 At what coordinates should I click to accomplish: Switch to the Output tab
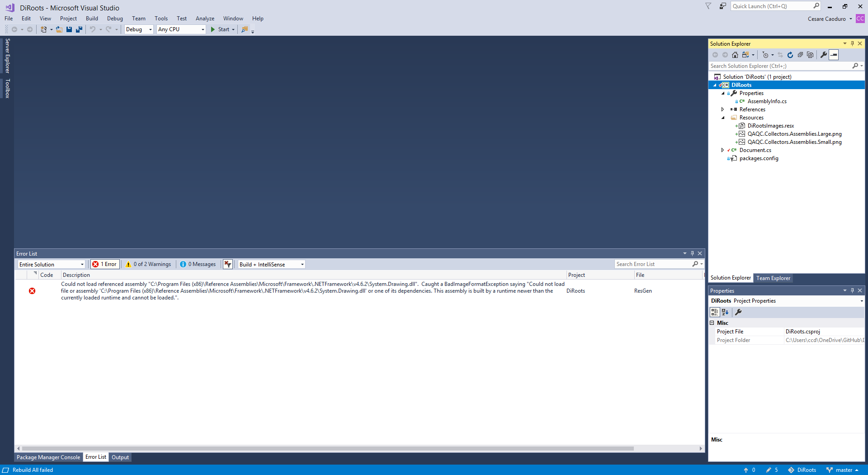(x=120, y=457)
